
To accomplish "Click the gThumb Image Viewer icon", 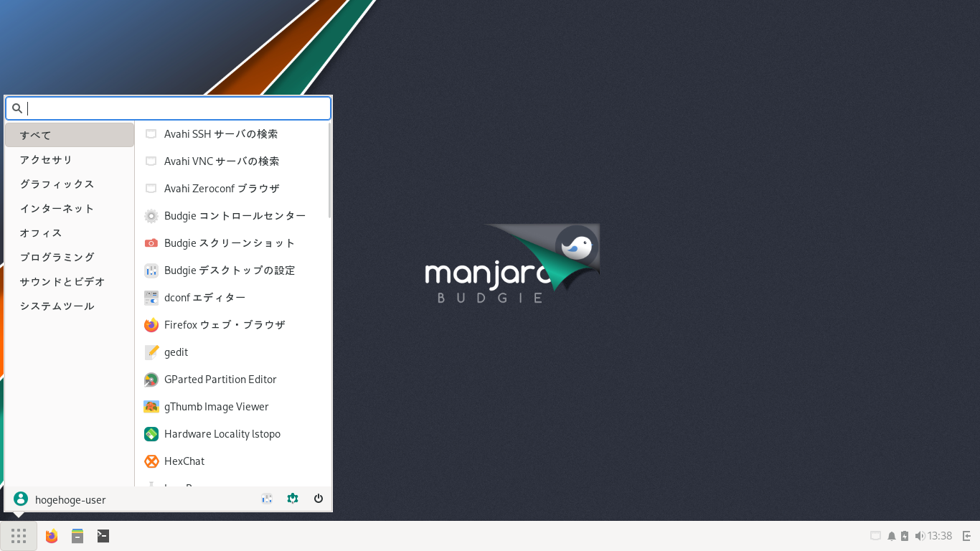I will tap(151, 407).
